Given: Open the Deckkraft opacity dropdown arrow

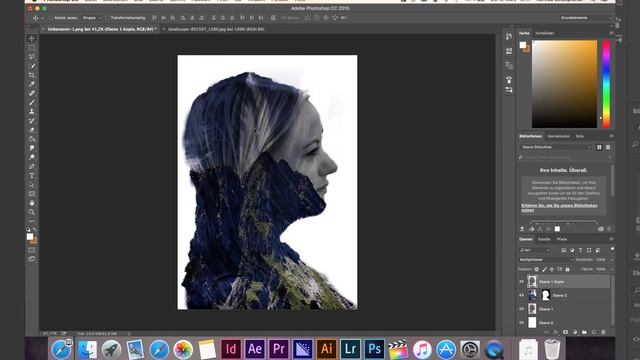Looking at the screenshot, I should (x=612, y=260).
